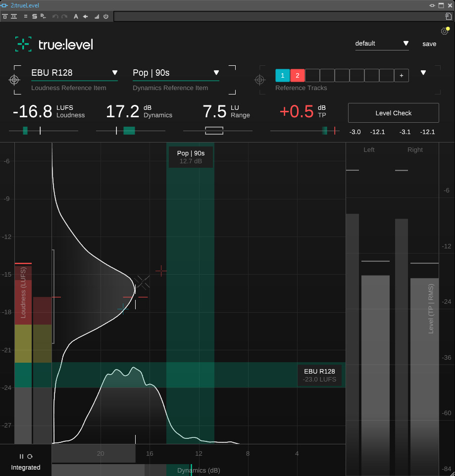
Task: Open the default preset dropdown
Action: pos(382,44)
